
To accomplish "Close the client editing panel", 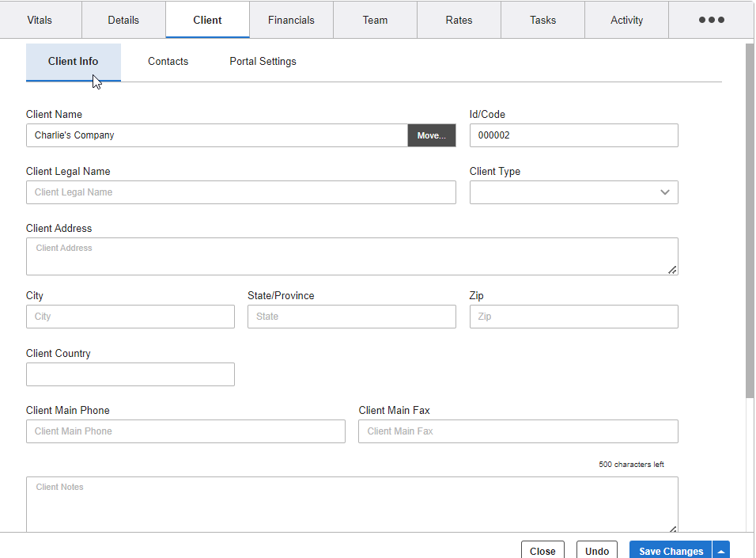I will click(x=542, y=551).
